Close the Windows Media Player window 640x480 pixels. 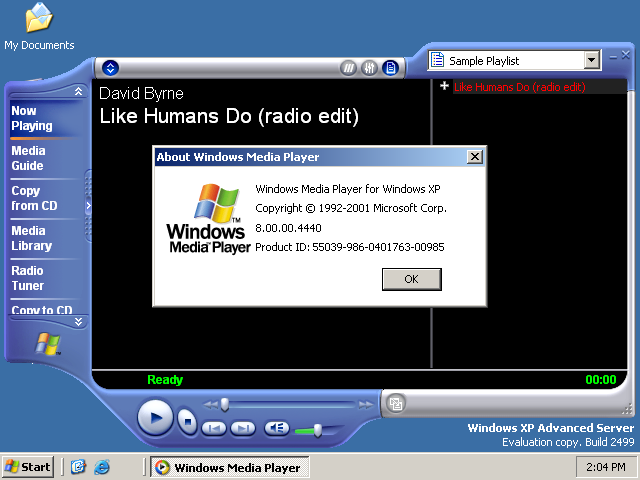pos(626,55)
